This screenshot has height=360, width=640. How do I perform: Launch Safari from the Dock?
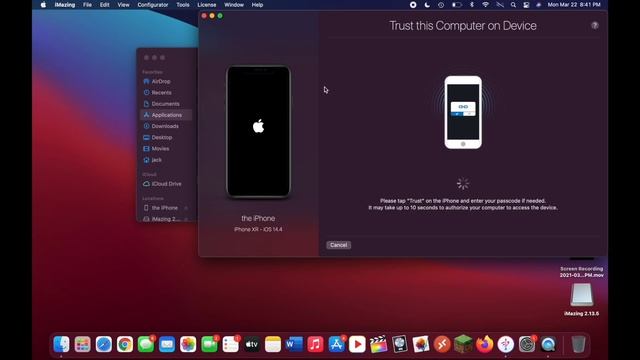coord(104,344)
